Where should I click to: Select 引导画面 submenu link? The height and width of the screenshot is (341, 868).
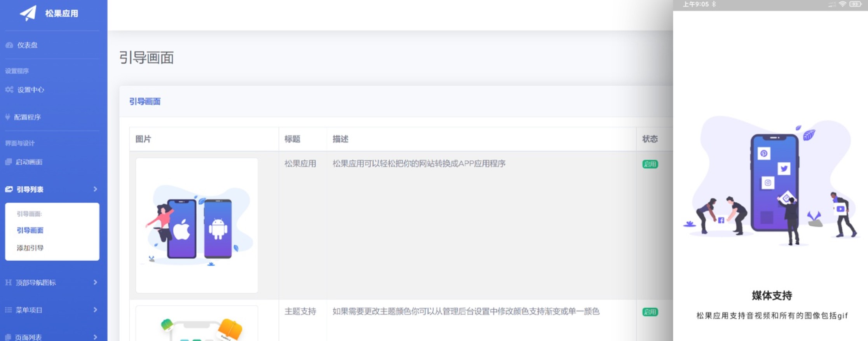pyautogui.click(x=30, y=230)
